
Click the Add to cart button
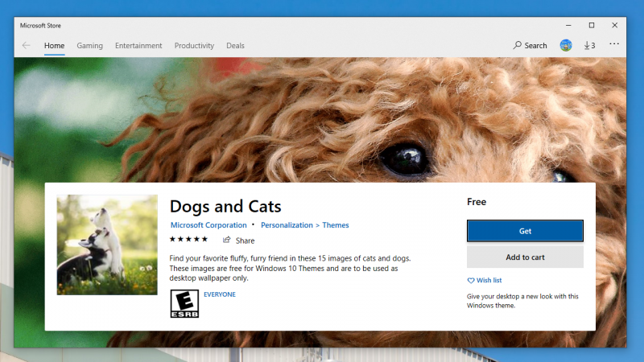[x=525, y=257]
